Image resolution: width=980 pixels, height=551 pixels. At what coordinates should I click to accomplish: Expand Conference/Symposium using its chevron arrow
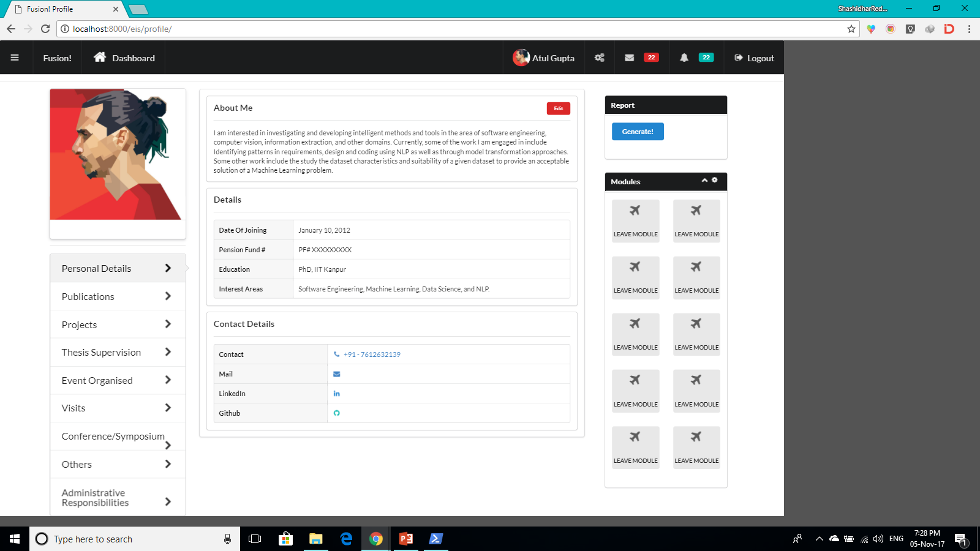[168, 445]
